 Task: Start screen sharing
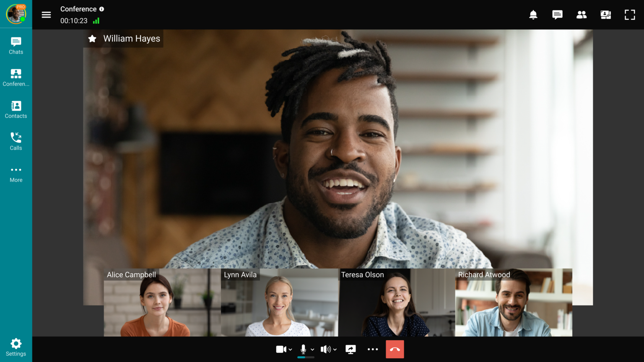pyautogui.click(x=351, y=349)
